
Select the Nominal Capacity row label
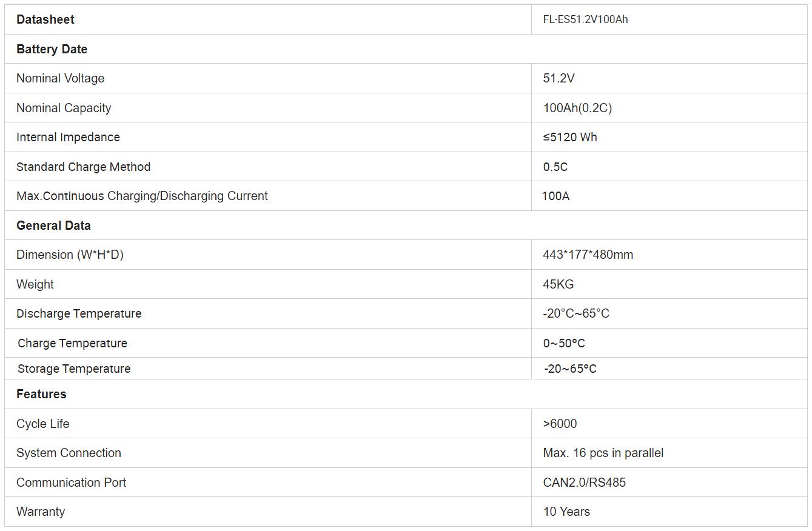64,108
